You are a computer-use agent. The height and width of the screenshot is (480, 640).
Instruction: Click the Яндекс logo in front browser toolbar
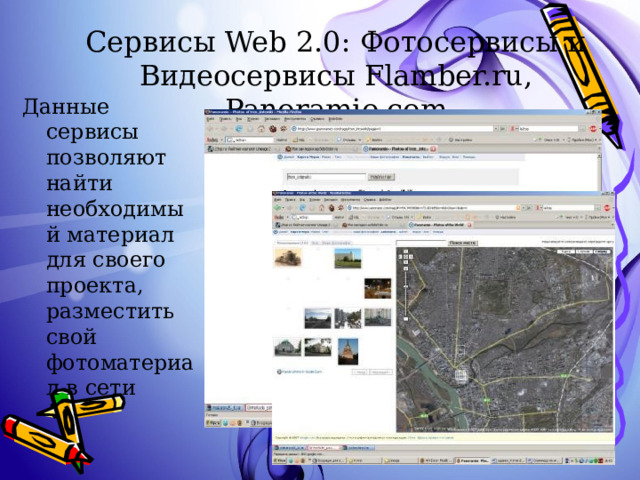(x=279, y=217)
